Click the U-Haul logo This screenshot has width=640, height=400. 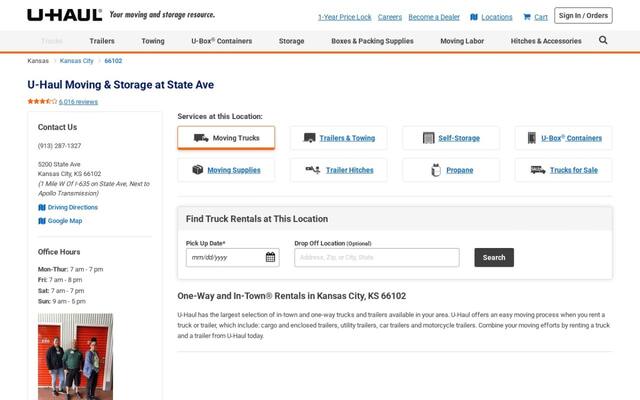pos(64,15)
